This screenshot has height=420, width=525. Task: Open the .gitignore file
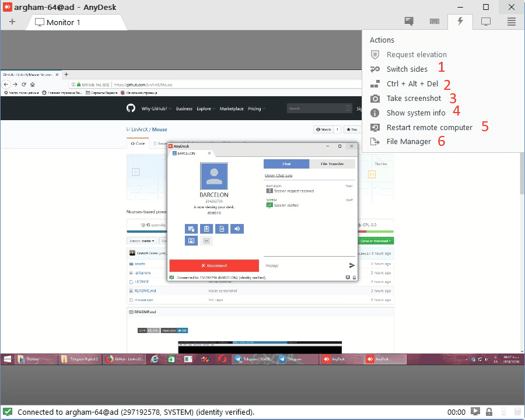[x=143, y=273]
